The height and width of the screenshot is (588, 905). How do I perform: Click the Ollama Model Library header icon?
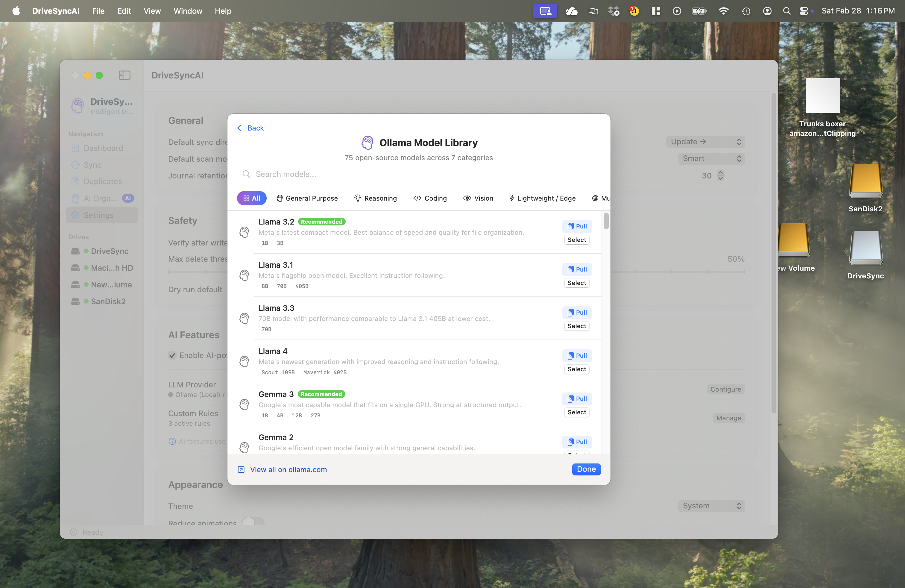tap(367, 143)
